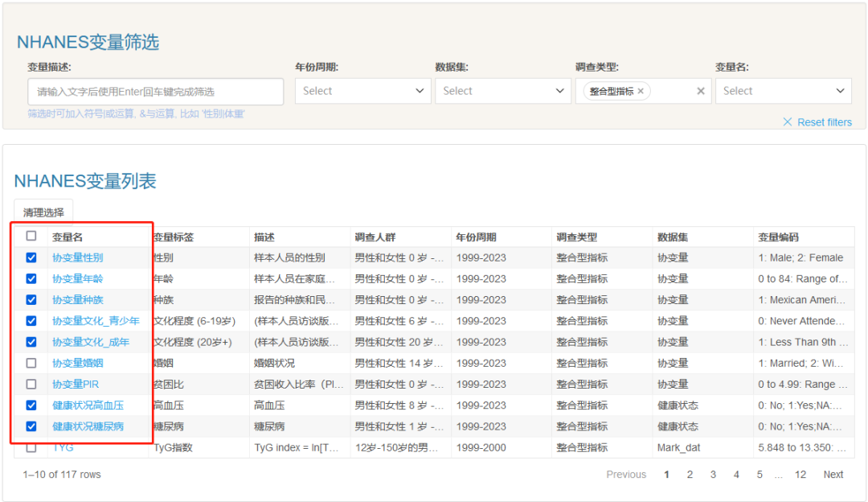Open the 协变量婚姻 variable link
868x502 pixels.
pyautogui.click(x=77, y=363)
